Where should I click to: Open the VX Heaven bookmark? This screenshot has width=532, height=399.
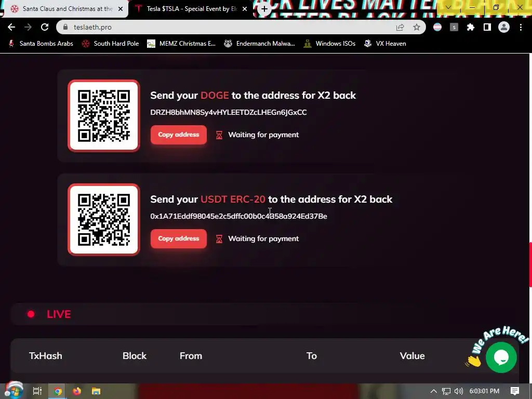click(x=385, y=44)
